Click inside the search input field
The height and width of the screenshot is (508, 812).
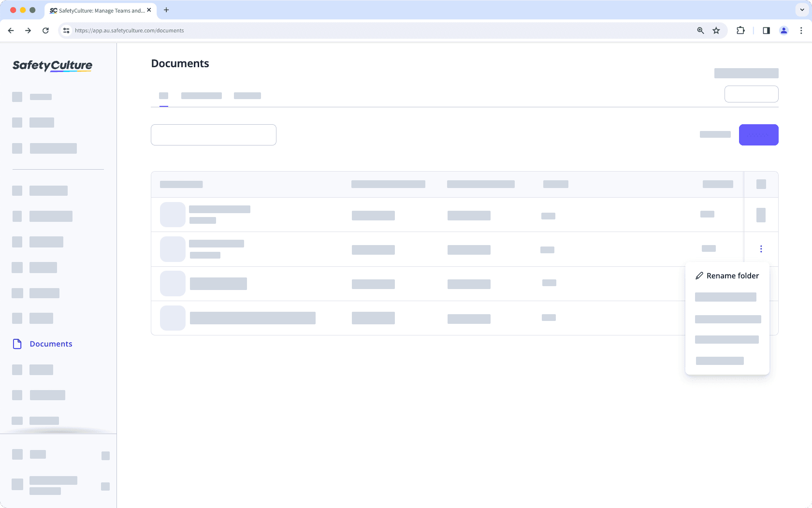click(213, 135)
